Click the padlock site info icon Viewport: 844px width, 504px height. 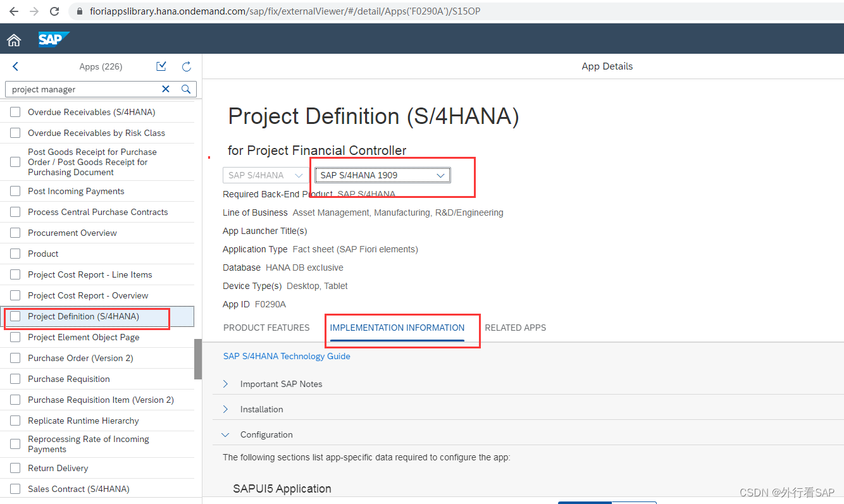coord(79,11)
